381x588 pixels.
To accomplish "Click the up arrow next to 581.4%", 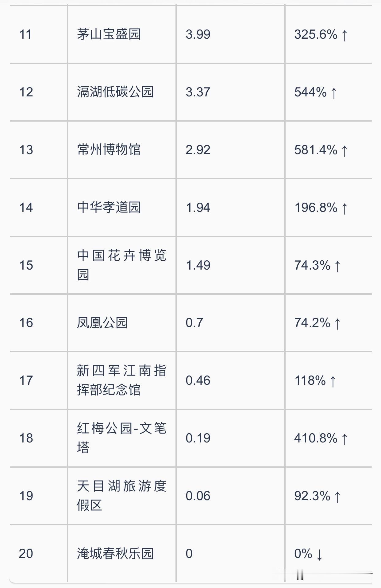I will [344, 150].
